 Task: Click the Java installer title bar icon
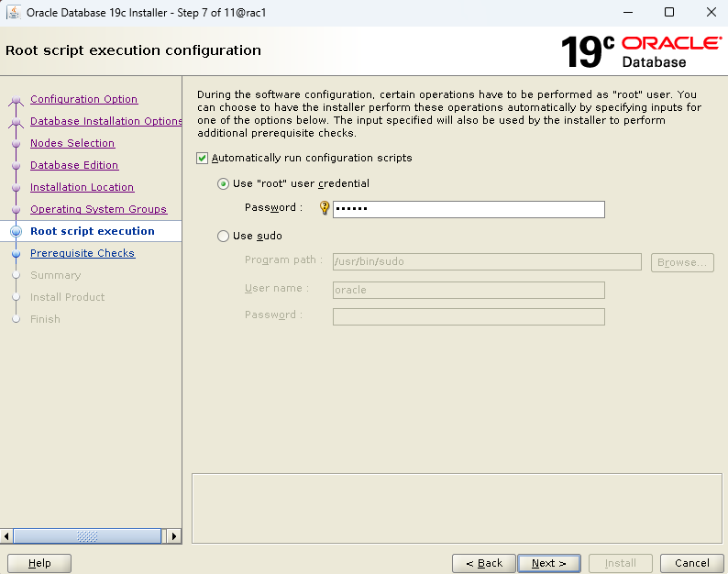click(x=14, y=12)
